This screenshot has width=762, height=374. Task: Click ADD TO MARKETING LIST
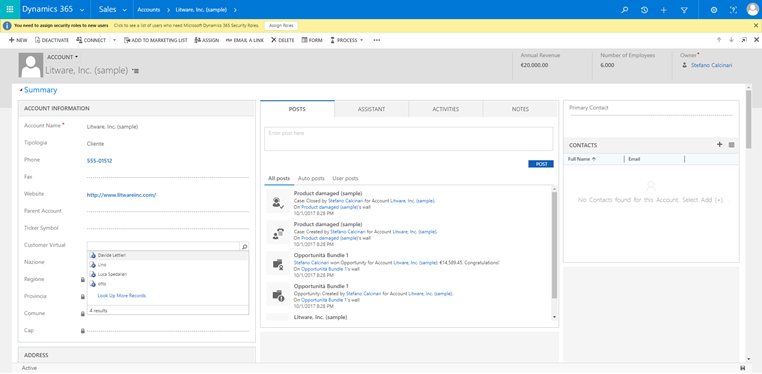156,40
